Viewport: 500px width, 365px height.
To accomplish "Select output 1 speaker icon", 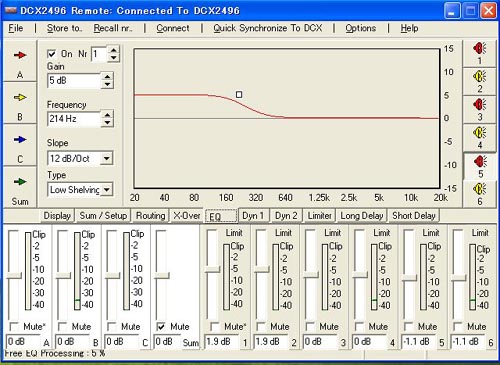I will coord(479,49).
